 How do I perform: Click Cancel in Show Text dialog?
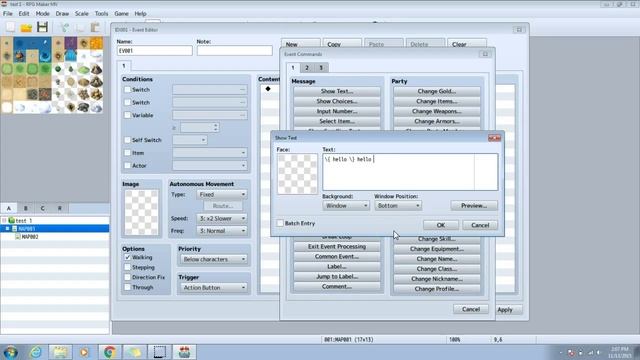click(480, 225)
